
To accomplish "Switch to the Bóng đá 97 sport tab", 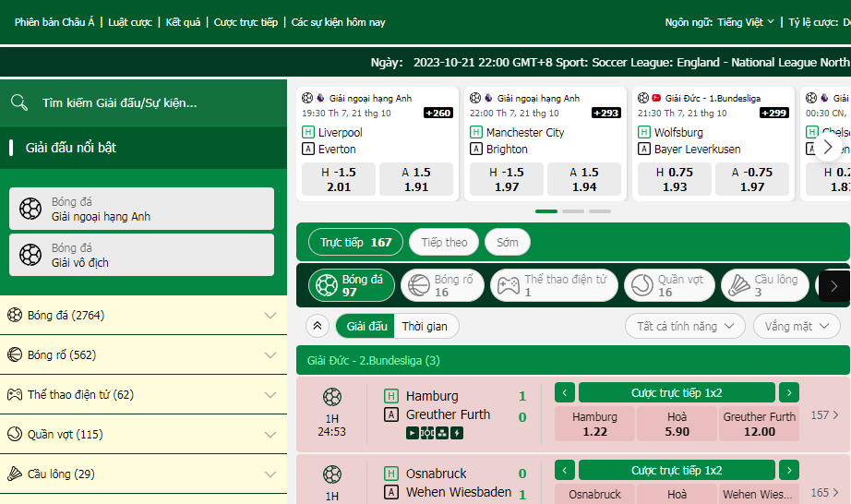I will pos(352,285).
